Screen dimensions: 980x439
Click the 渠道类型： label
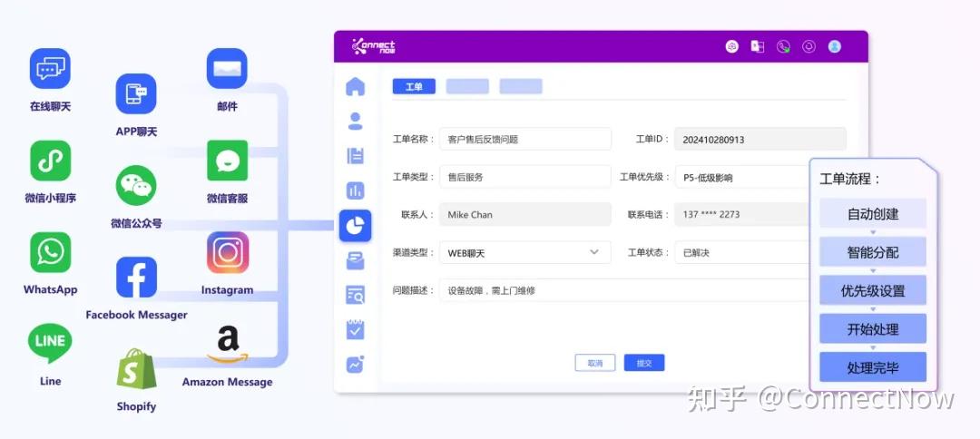[x=413, y=252]
